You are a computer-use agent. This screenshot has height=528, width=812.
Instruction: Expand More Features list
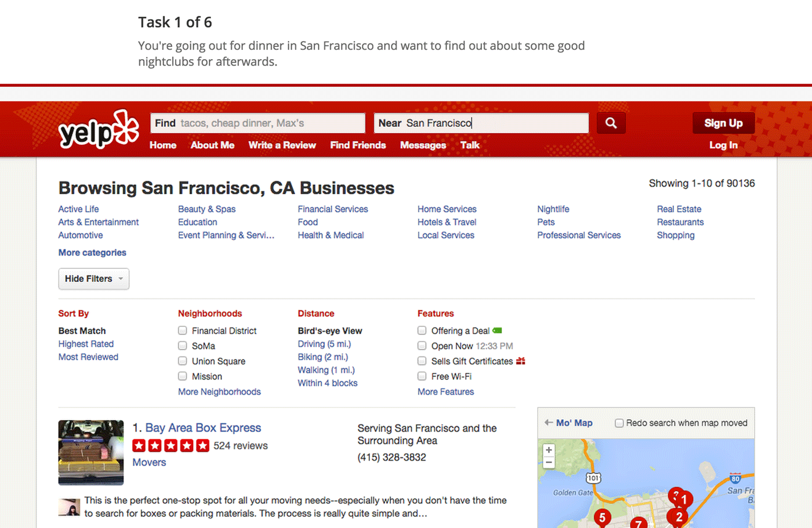point(445,392)
